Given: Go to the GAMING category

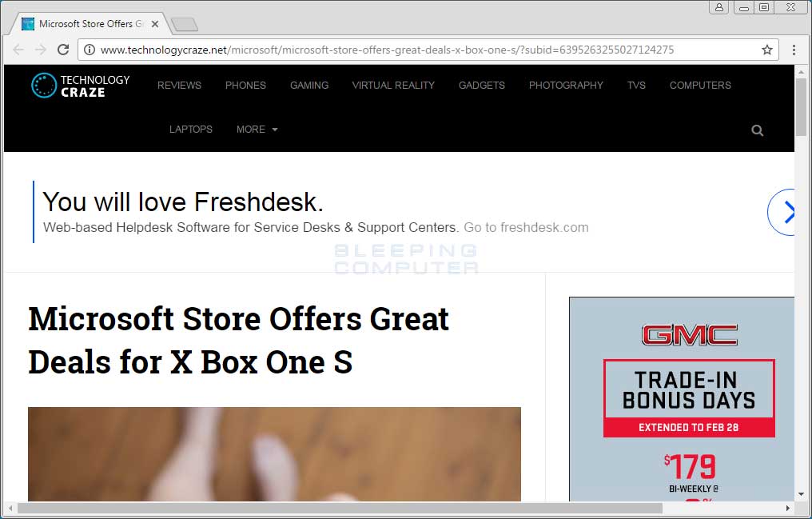Looking at the screenshot, I should (x=309, y=86).
